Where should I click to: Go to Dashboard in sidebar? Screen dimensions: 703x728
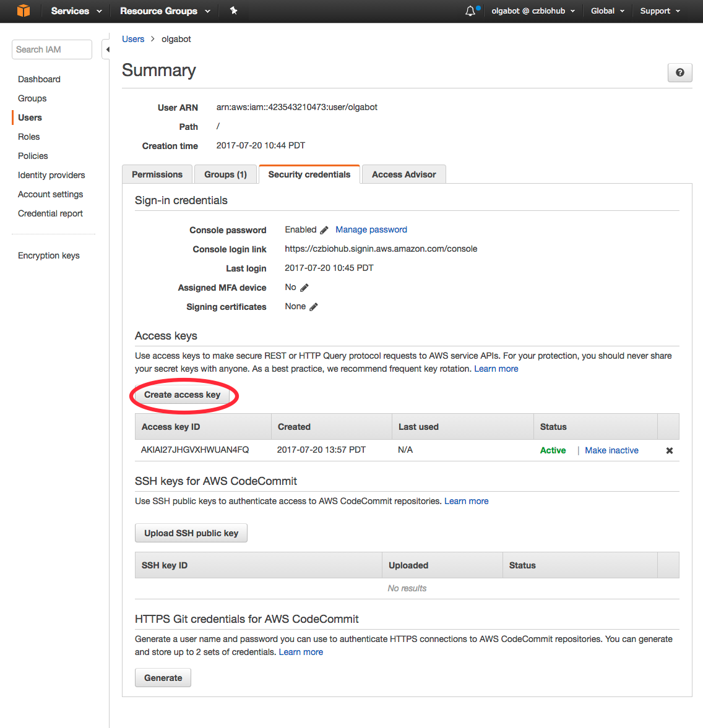click(39, 79)
